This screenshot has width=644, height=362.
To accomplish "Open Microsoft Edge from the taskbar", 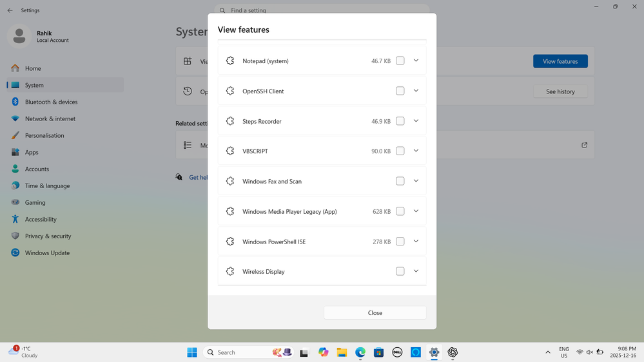I will click(x=360, y=352).
